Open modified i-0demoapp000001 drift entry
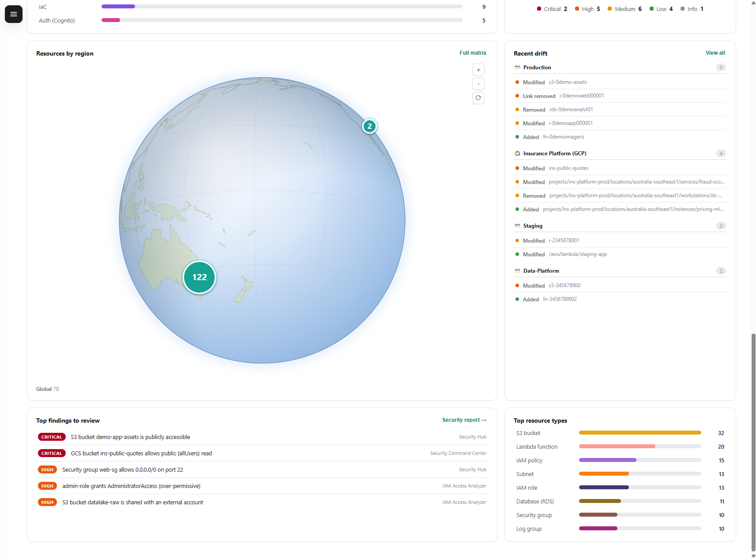 click(x=620, y=124)
